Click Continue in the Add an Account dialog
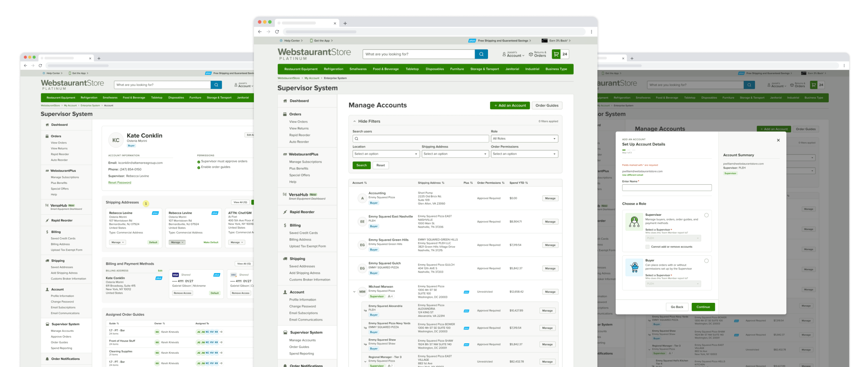 click(x=703, y=307)
